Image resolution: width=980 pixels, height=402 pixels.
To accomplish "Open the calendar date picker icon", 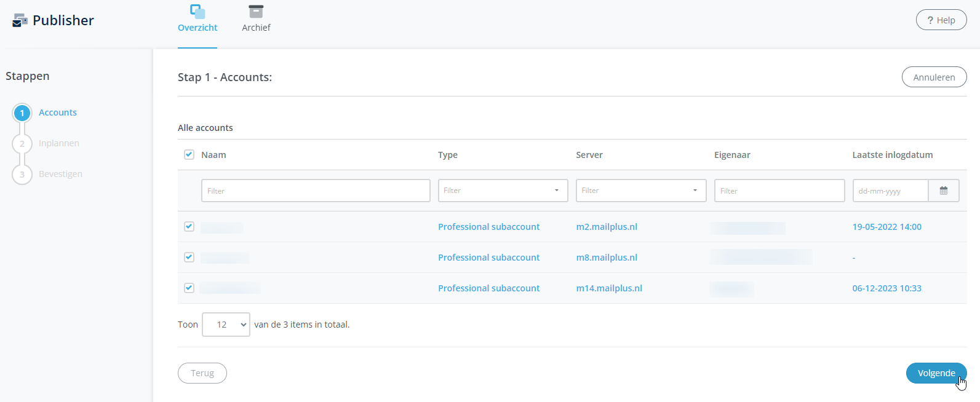I will point(943,191).
